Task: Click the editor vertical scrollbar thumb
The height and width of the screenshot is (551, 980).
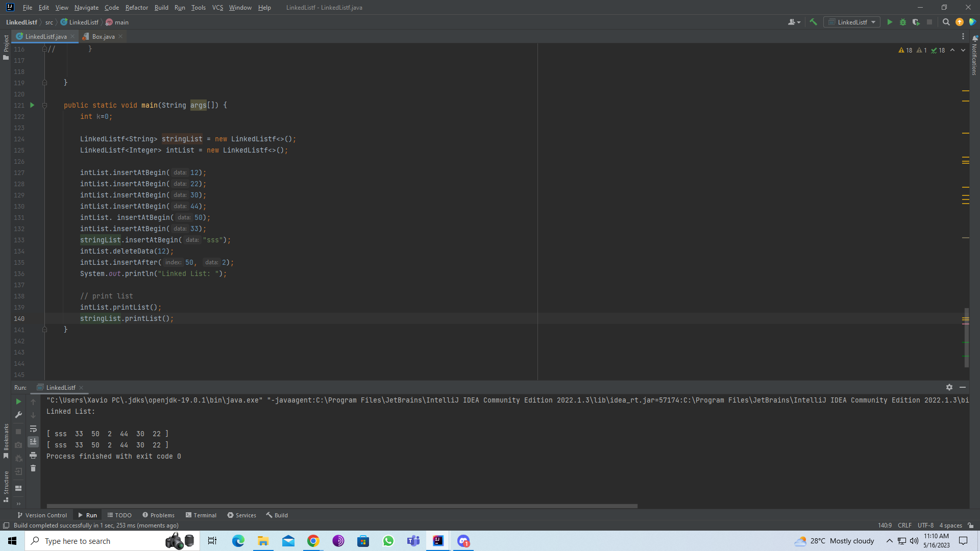Action: (966, 337)
